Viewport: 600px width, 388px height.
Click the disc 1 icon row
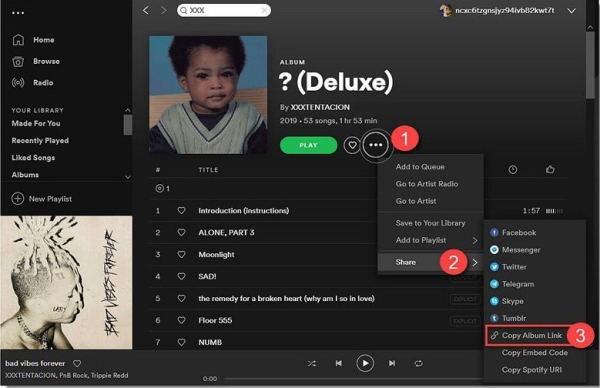click(163, 188)
